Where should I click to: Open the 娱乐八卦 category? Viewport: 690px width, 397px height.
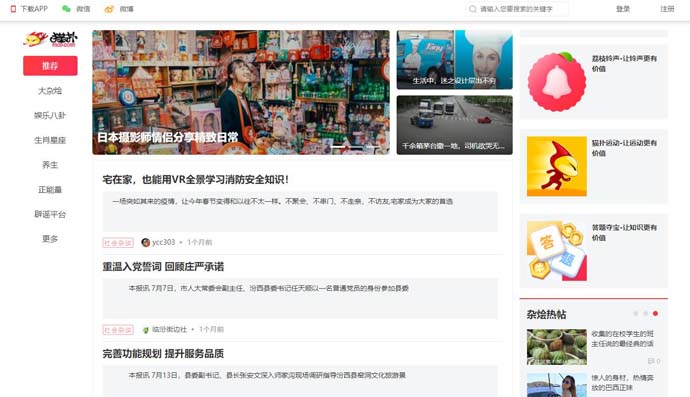click(x=50, y=115)
